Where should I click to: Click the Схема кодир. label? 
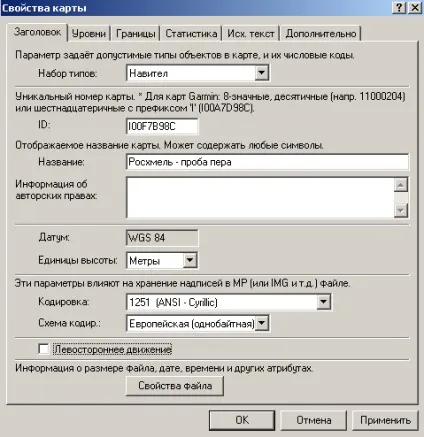69,323
